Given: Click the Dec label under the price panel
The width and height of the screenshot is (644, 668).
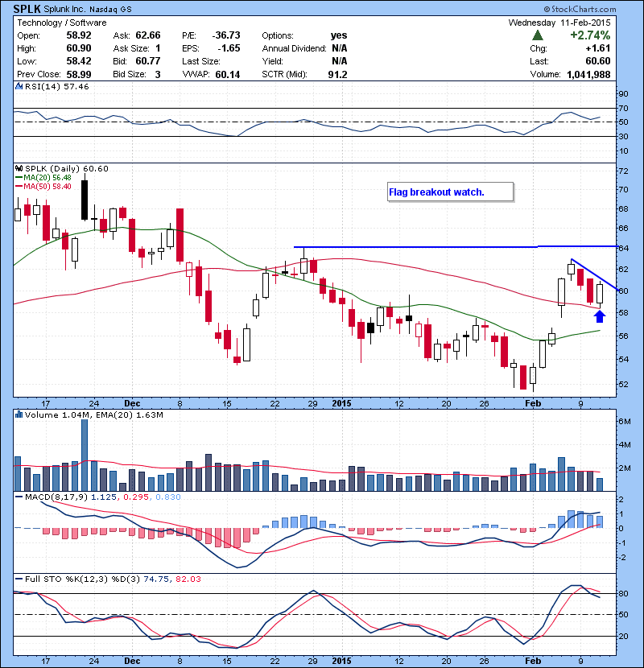Looking at the screenshot, I should (x=132, y=403).
